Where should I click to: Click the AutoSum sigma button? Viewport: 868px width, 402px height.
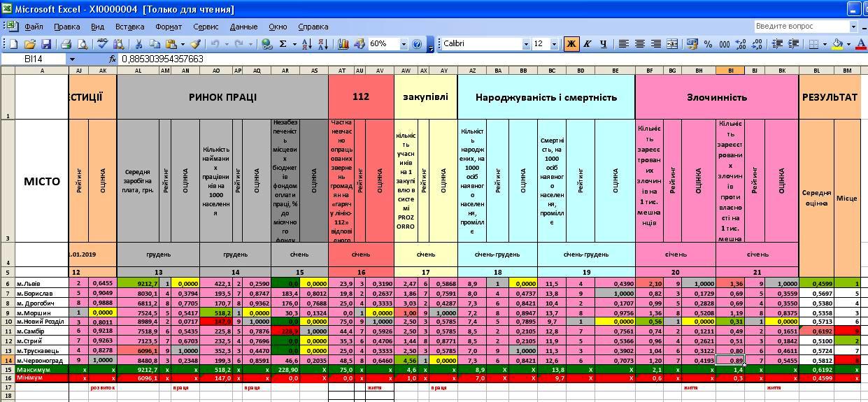pyautogui.click(x=283, y=44)
